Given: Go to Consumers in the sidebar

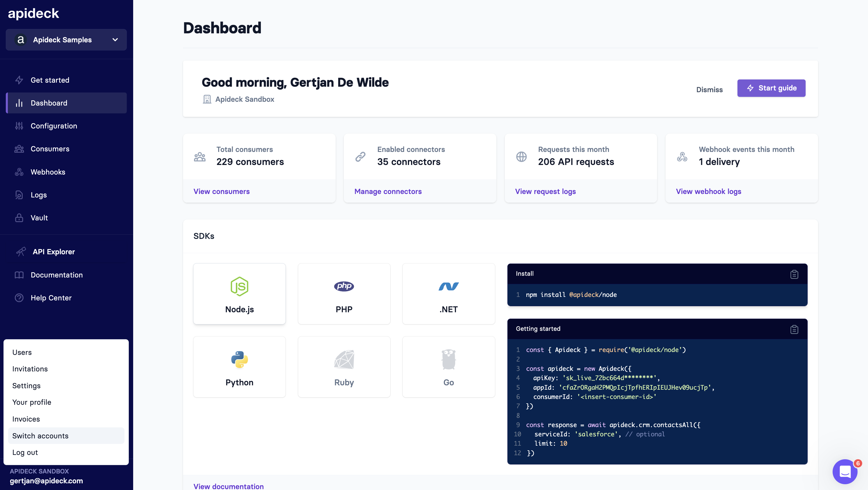Looking at the screenshot, I should click(x=66, y=149).
